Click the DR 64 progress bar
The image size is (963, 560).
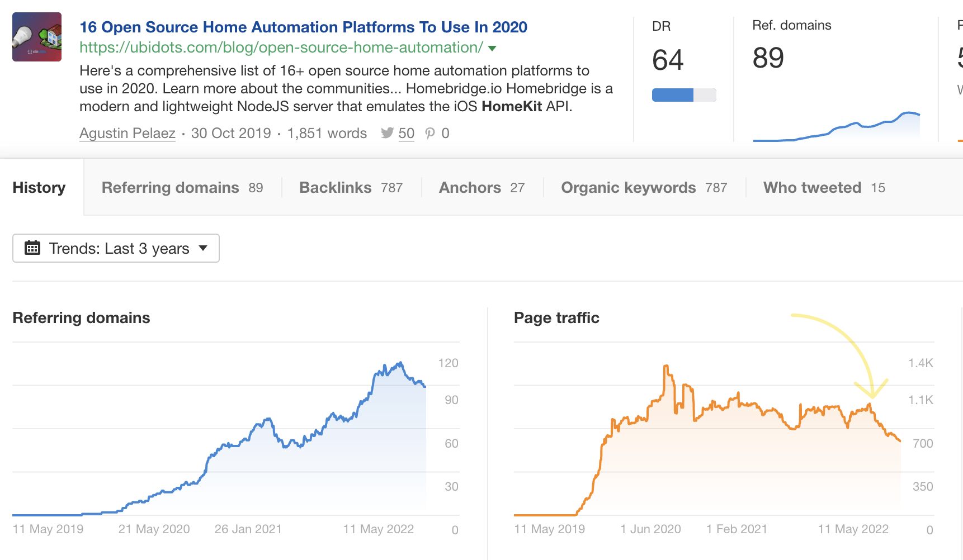pos(683,94)
